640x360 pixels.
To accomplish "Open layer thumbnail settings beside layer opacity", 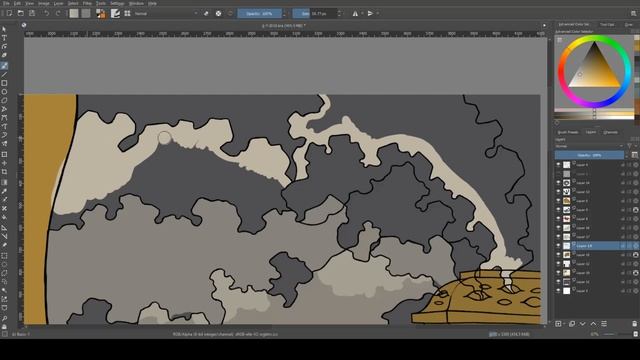I will pos(635,155).
